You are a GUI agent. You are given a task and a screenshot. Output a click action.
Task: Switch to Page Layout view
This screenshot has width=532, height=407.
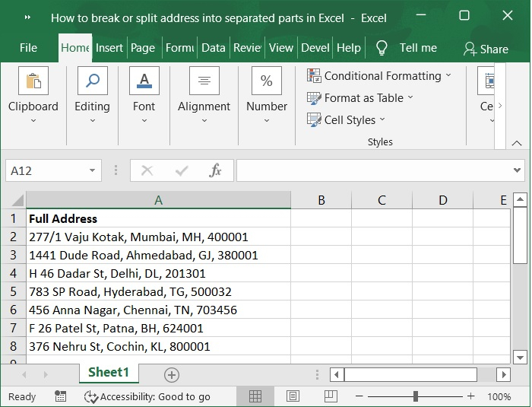293,396
